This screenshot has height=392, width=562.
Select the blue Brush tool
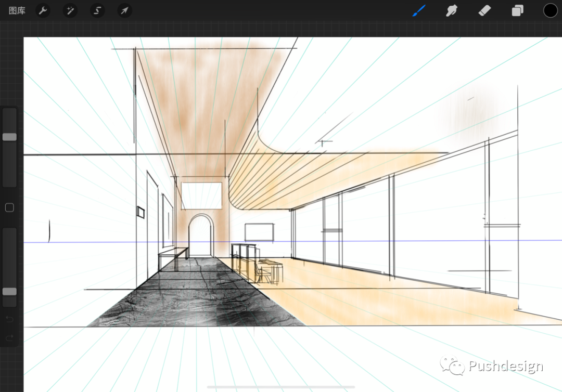tap(419, 10)
